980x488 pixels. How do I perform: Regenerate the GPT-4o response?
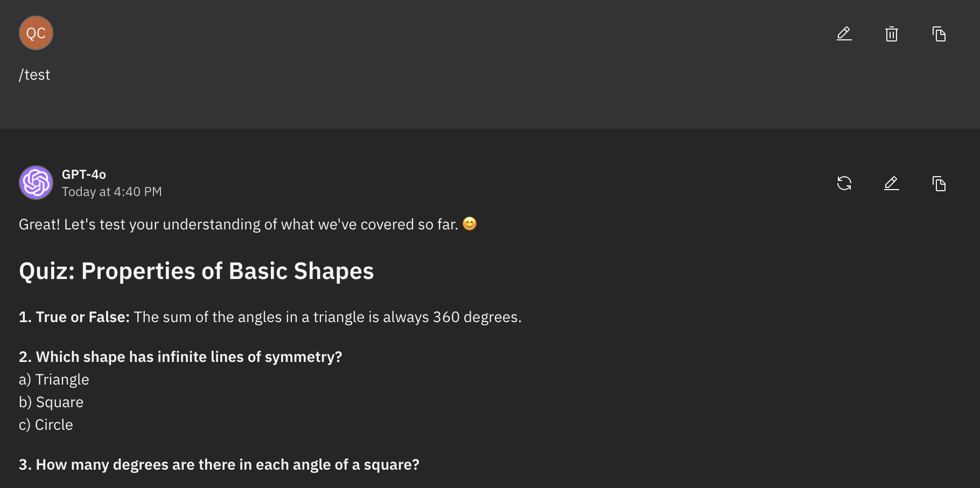844,184
